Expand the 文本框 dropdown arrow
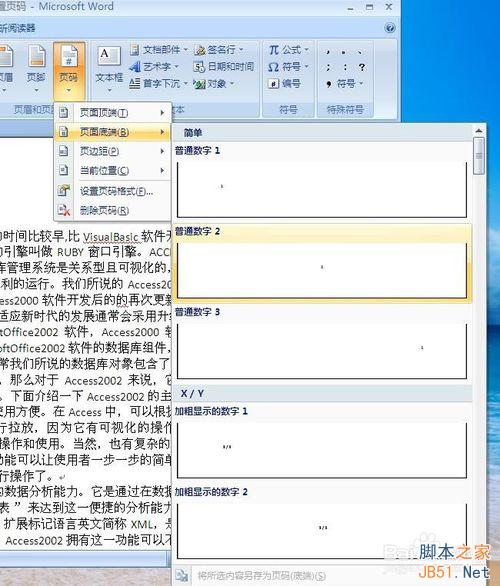 coord(109,90)
